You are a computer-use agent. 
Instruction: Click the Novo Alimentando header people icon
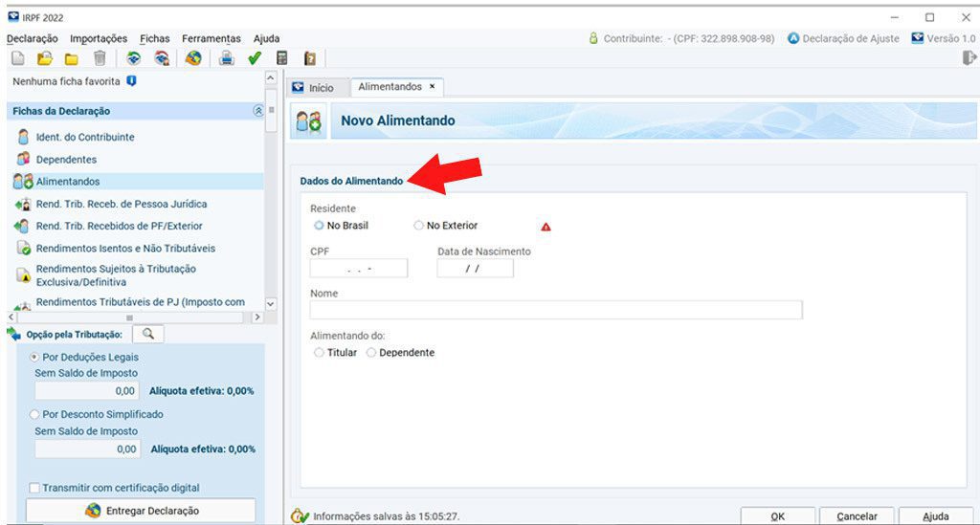[308, 121]
